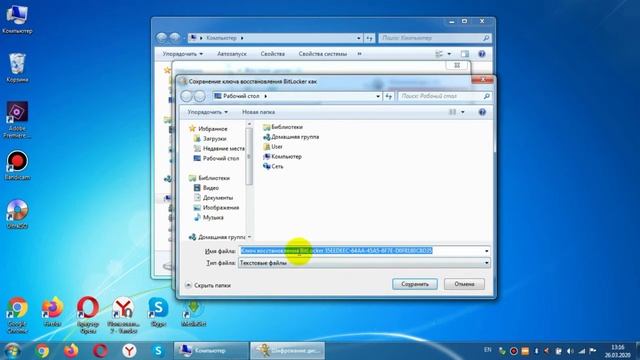This screenshot has width=640, height=360.
Task: Open the Skype desktop shortcut
Action: pos(158,312)
